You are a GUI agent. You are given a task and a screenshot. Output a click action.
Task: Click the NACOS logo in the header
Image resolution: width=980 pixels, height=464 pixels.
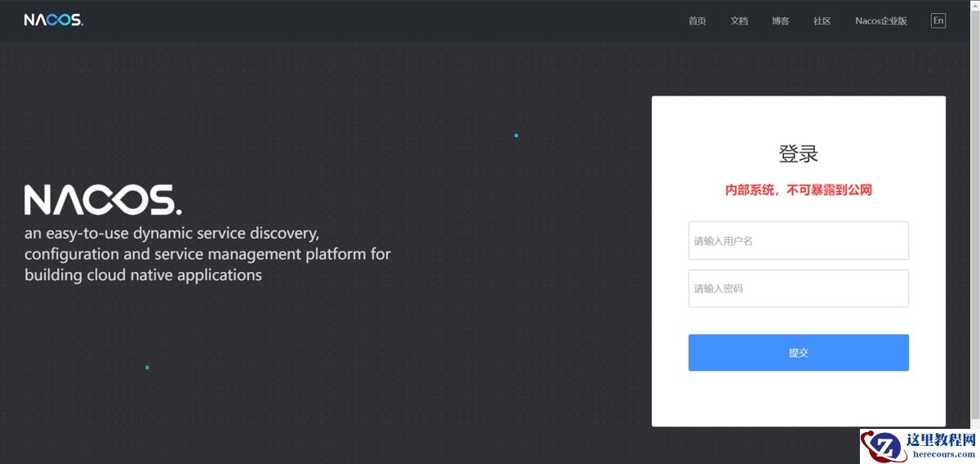coord(53,20)
